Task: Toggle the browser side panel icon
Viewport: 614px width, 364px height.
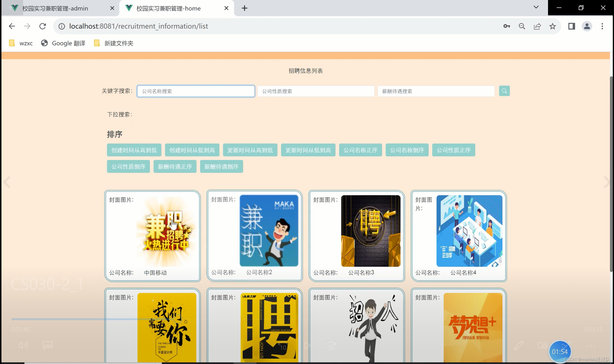Action: coord(572,26)
